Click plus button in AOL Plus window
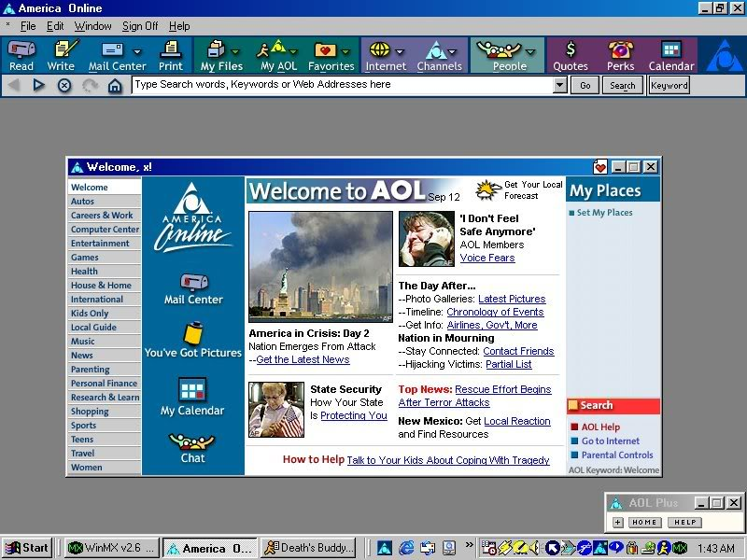This screenshot has height=560, width=747. click(x=618, y=522)
